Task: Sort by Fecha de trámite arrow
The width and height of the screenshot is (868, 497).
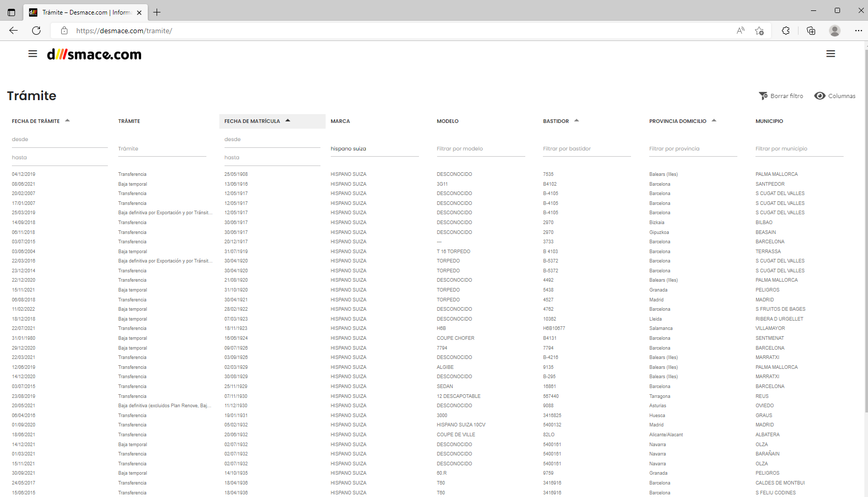Action: point(67,120)
